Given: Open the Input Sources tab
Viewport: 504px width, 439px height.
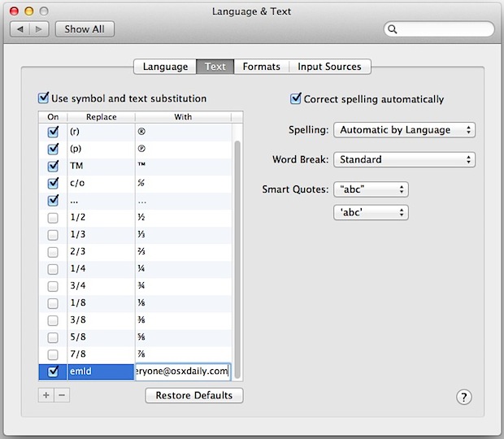Looking at the screenshot, I should click(x=329, y=67).
